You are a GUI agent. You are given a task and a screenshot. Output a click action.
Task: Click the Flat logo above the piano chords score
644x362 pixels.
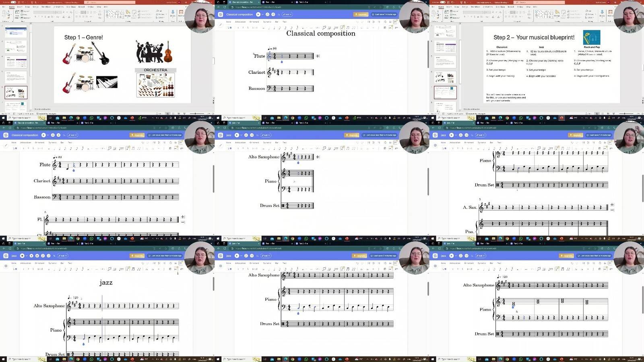pos(435,256)
